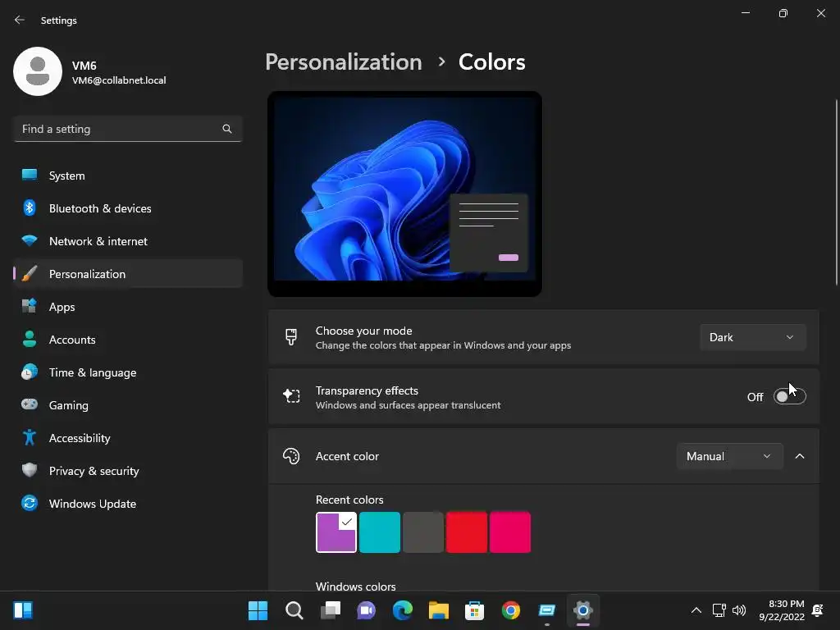Screen dimensions: 840x630
Task: Open the Accent color Manual dropdown
Action: (729, 456)
